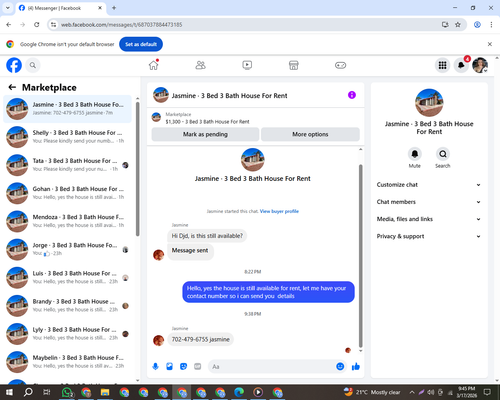Open the Gaming controller icon
Viewport: 500px width, 400px height.
(340, 65)
